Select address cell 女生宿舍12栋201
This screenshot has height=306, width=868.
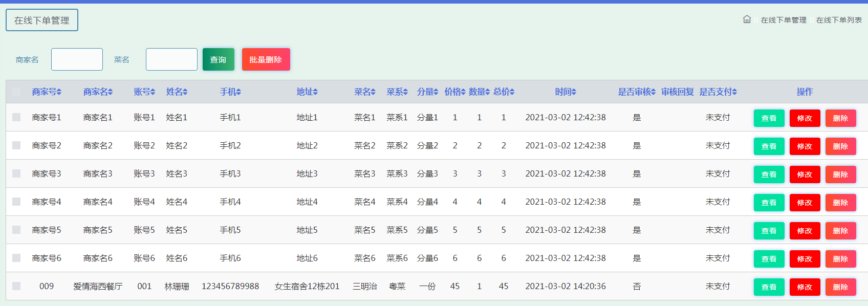(307, 286)
